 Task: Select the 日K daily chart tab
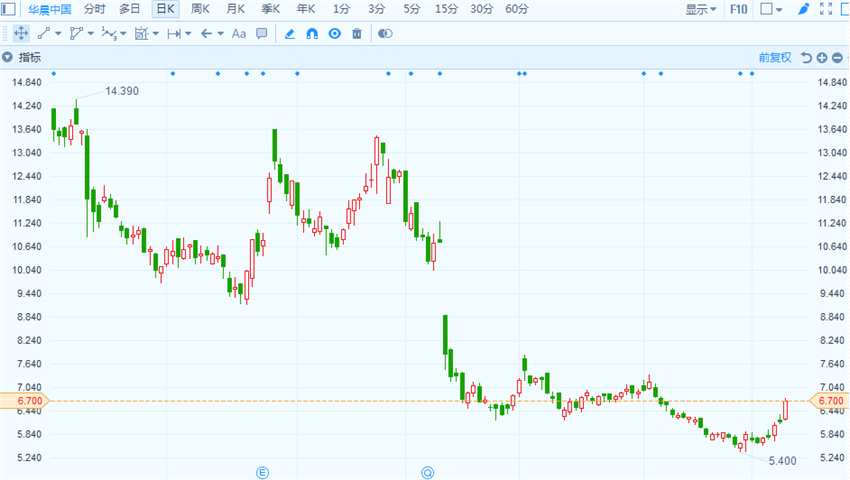165,9
